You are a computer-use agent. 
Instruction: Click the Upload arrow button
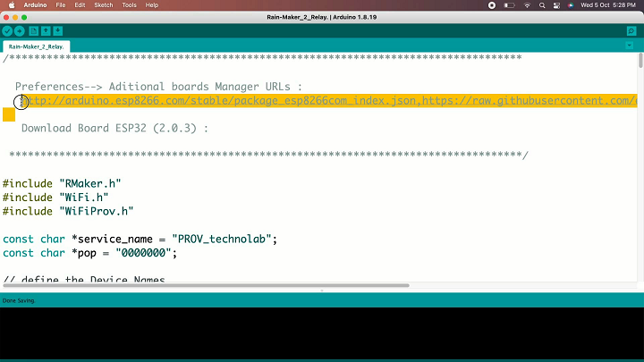click(x=20, y=31)
